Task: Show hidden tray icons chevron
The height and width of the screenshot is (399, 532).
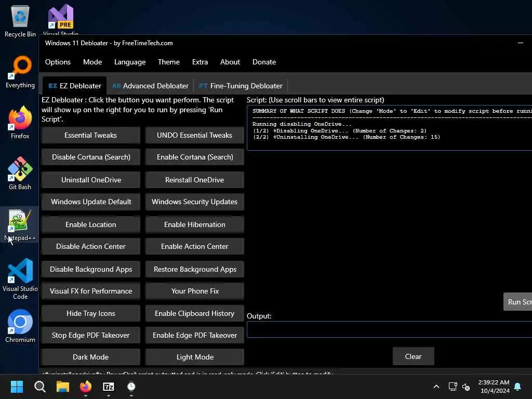Action: click(436, 387)
